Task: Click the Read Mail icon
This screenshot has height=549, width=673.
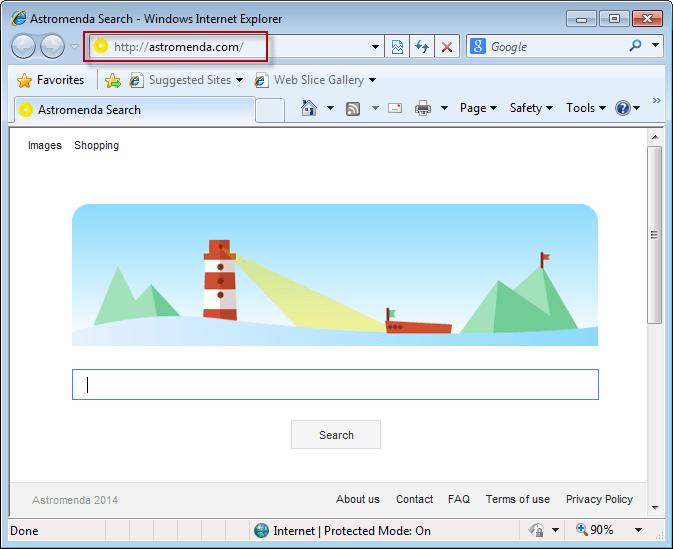Action: point(395,108)
